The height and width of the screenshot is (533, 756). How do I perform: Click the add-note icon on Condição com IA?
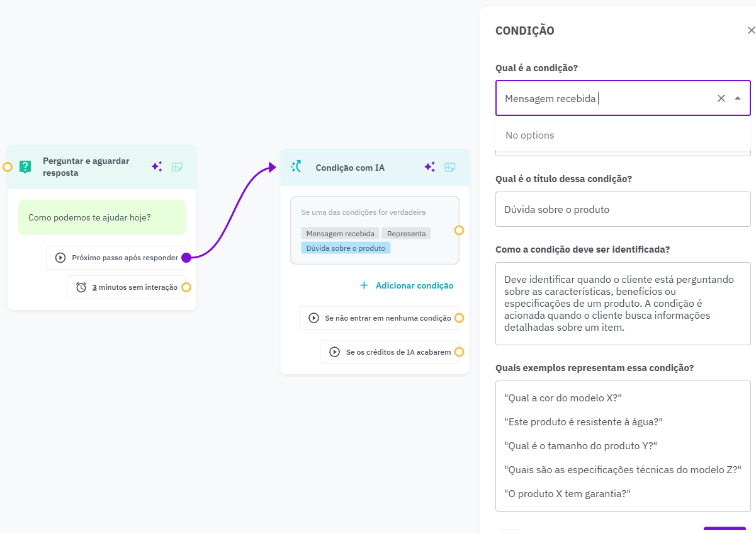[x=449, y=167]
